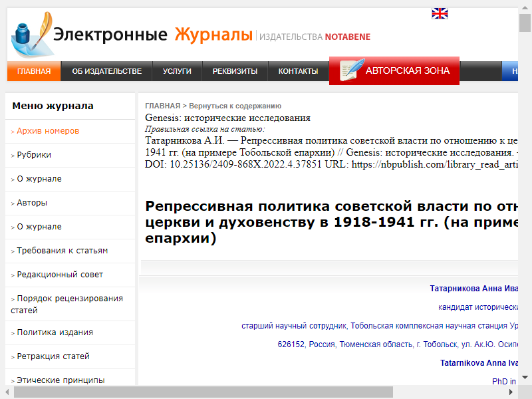Open the Авторы sidebar link
Screen dimensions: 532x399
[x=32, y=203]
